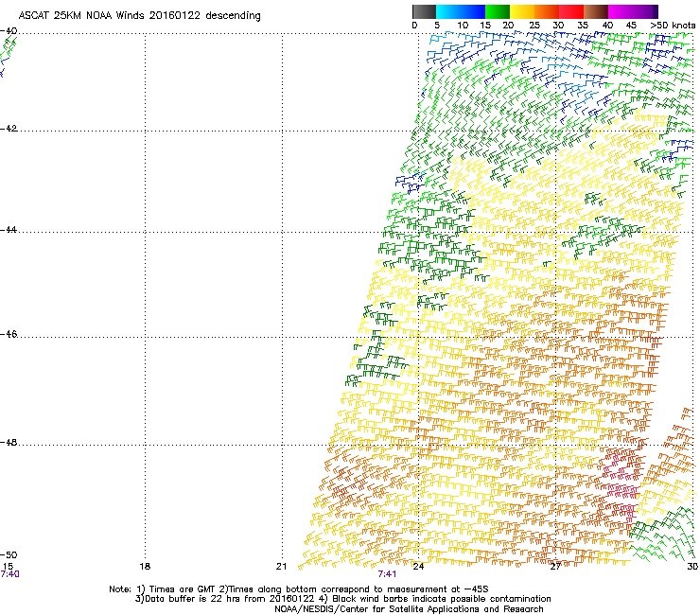This screenshot has height=615, width=700.
Task: Click the dark purple 45-50 knots legend color
Action: (645, 11)
